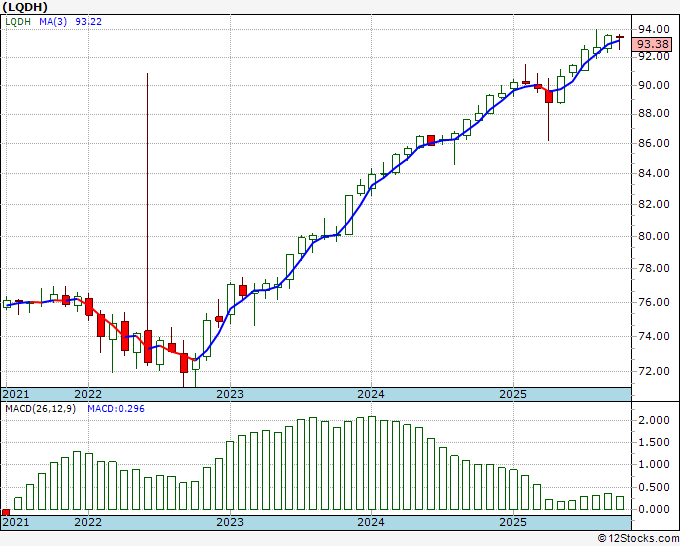Open the 12Stocks.com copyright link
This screenshot has height=546, width=680.
[638, 539]
